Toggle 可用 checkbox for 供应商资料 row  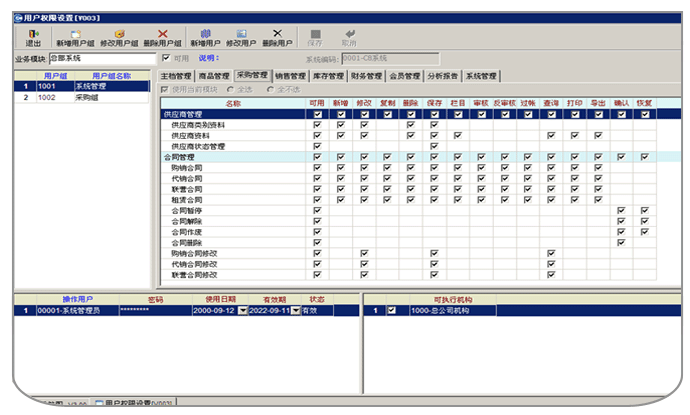317,136
